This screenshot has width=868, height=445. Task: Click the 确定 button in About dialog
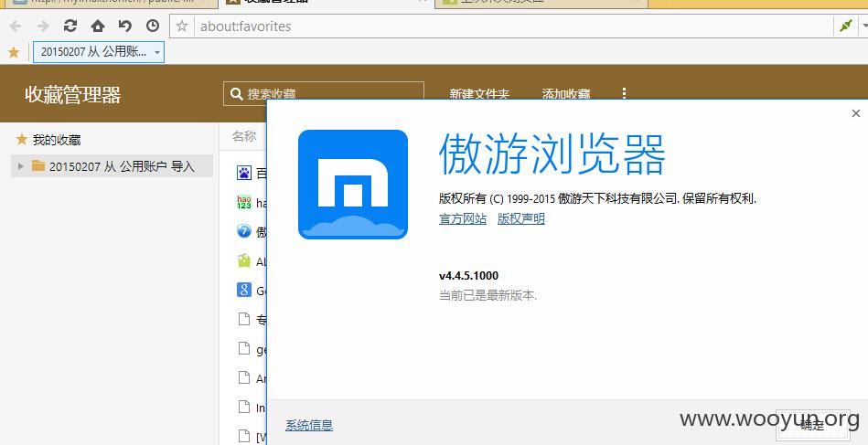pos(812,425)
